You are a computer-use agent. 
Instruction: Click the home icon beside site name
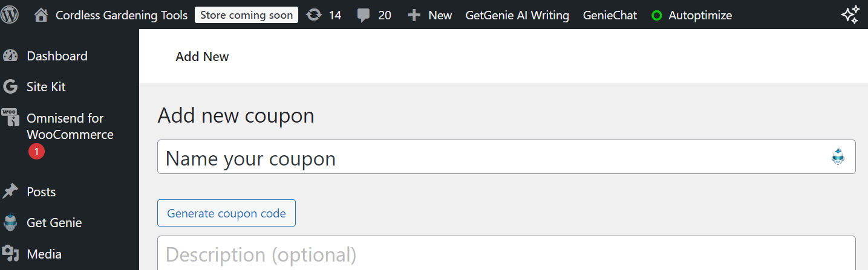(x=41, y=15)
